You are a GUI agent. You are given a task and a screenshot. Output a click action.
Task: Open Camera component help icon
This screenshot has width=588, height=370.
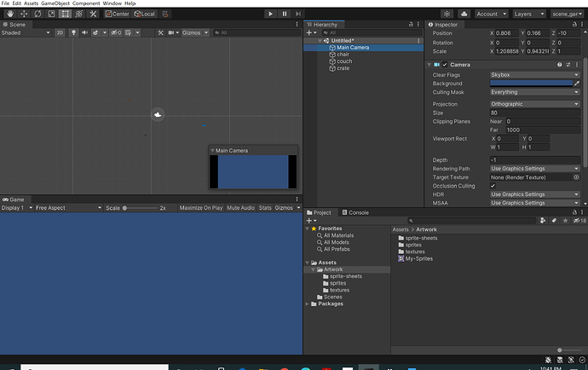pos(560,65)
